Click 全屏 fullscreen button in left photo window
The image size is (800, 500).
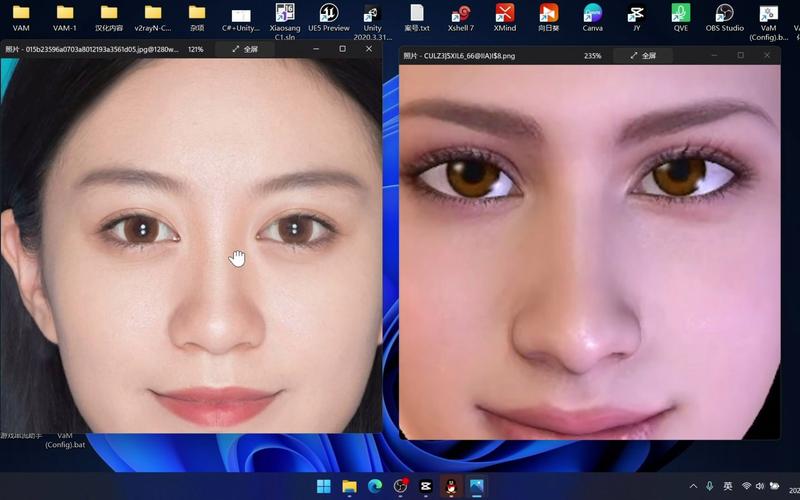point(244,49)
